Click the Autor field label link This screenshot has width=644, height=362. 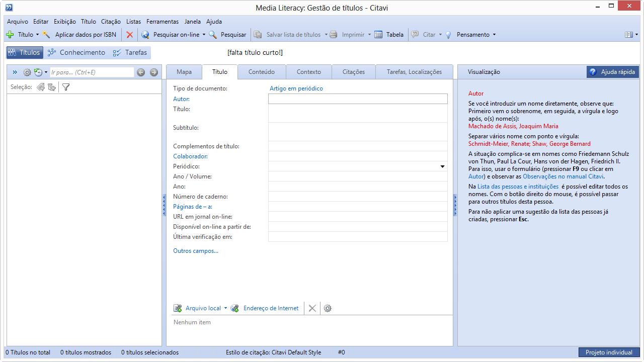[x=181, y=99]
